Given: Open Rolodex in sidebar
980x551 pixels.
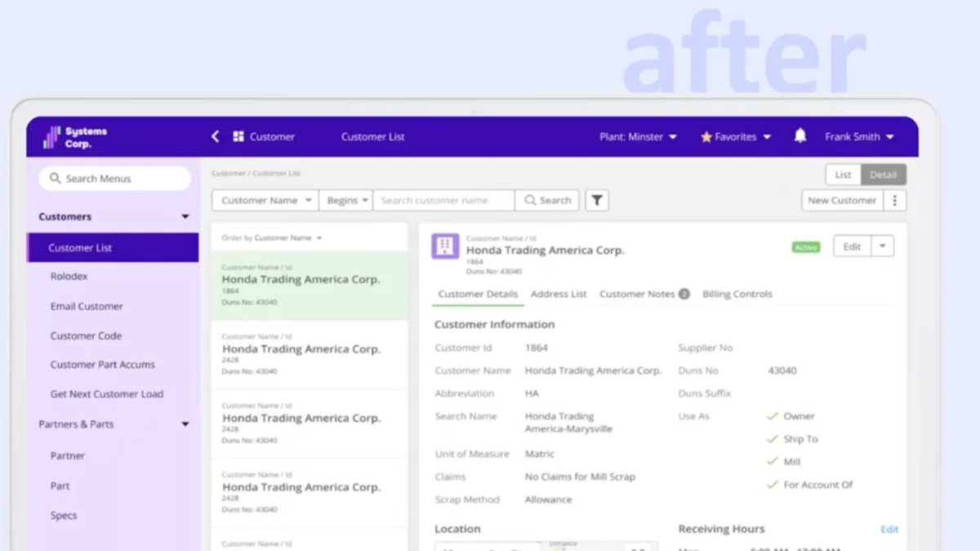Looking at the screenshot, I should 69,277.
